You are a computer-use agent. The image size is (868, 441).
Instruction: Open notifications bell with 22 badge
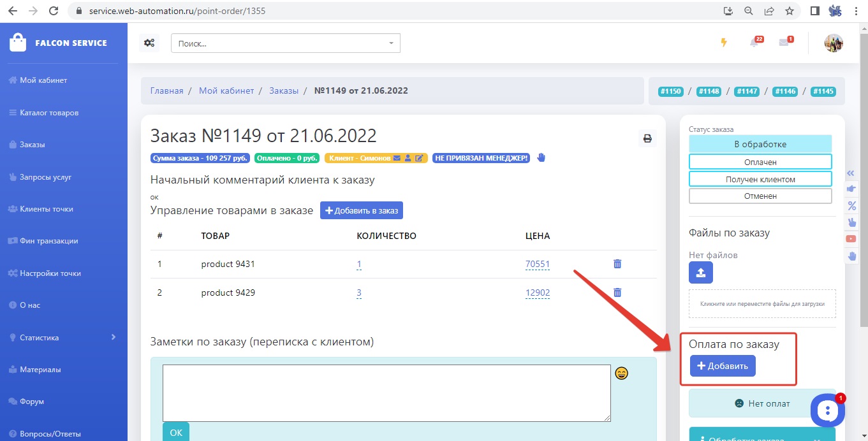(754, 43)
